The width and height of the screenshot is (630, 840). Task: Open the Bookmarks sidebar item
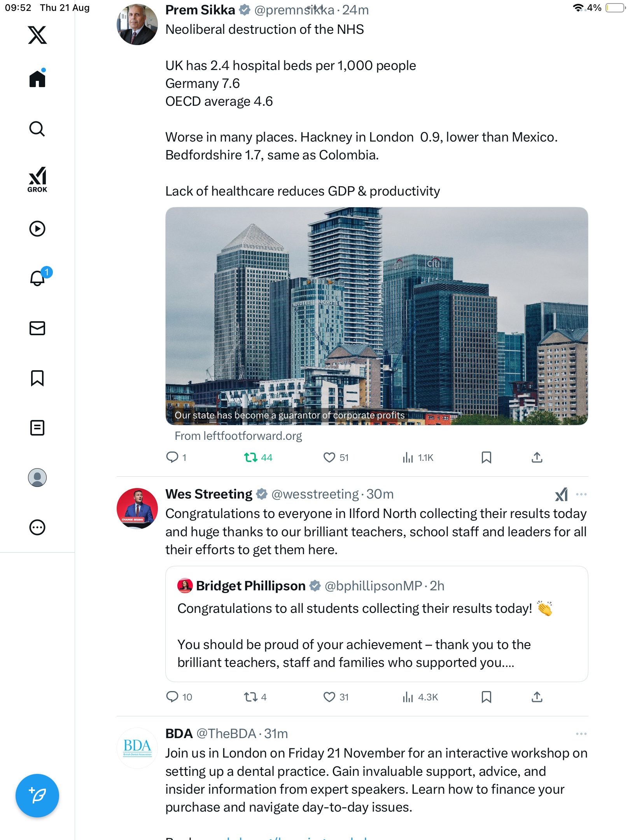pyautogui.click(x=37, y=378)
